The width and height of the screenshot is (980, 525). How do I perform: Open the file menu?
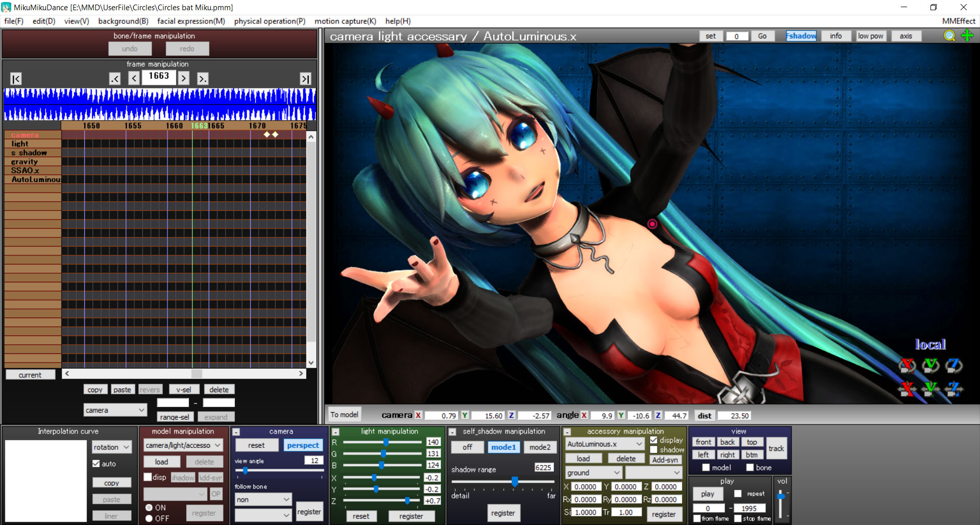pyautogui.click(x=14, y=21)
